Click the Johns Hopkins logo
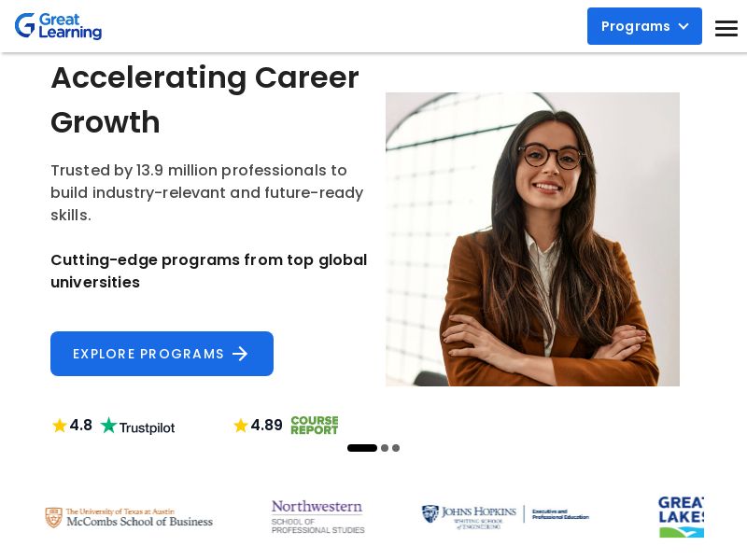Screen dimensions: 747x560 click(x=505, y=517)
